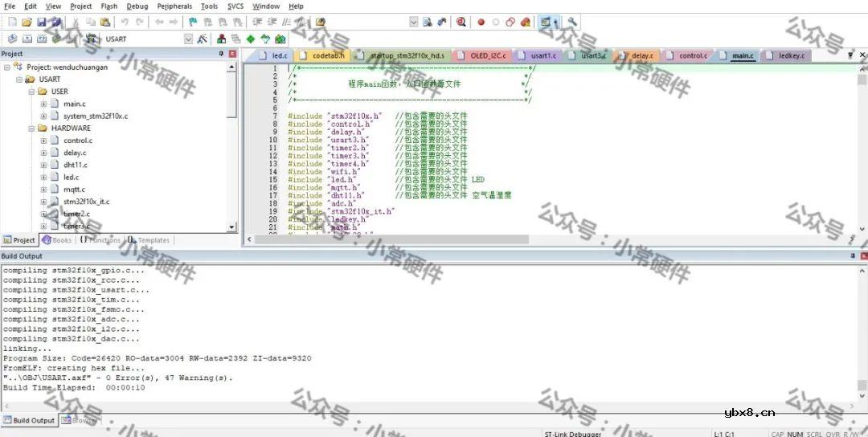Open the Peripherals menu
Screen dimensions: 868x437
point(174,6)
